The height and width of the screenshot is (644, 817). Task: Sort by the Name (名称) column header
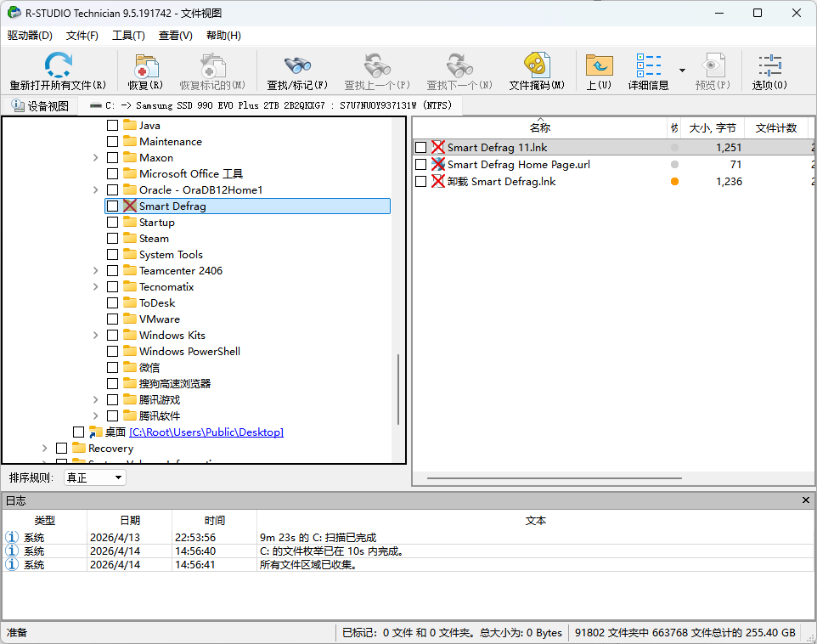point(539,128)
